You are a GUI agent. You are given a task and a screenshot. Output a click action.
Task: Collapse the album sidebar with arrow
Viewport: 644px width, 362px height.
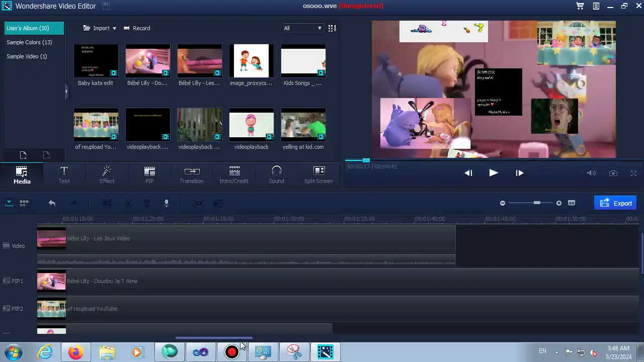[66, 91]
